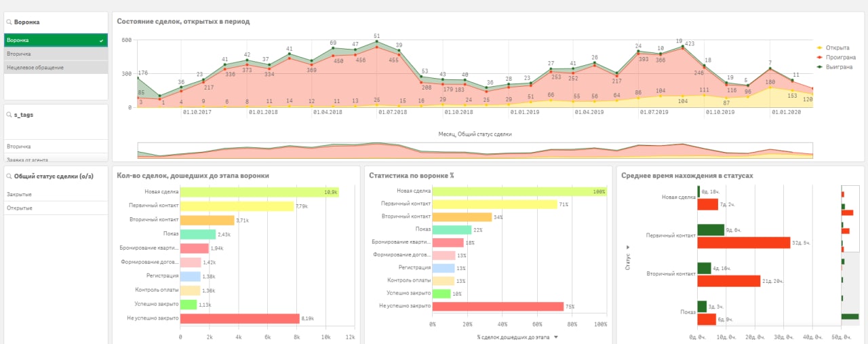Click the Выиграна legend label
The image size is (868, 344).
pos(840,67)
